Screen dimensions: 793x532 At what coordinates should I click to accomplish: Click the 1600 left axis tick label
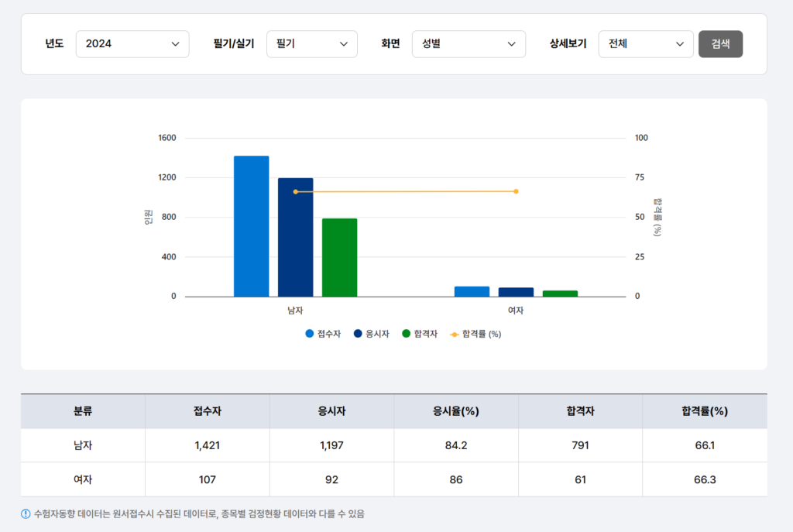167,138
